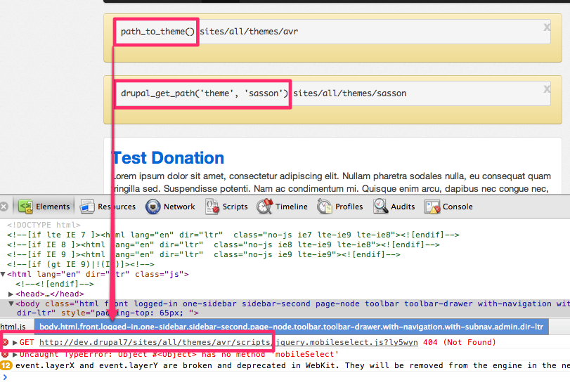Click the 'mobileSelect' TypeError message text
Viewport: 570px width, 392px height.
(x=180, y=354)
